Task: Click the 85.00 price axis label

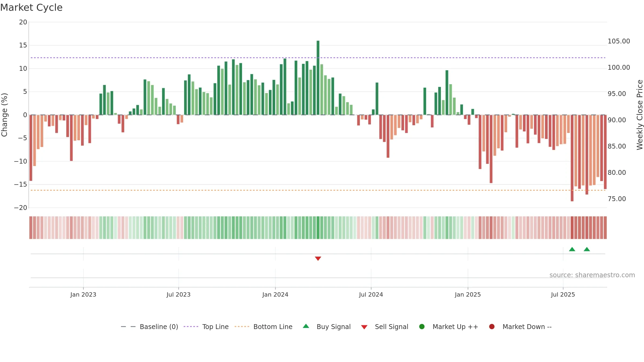Action: click(617, 146)
